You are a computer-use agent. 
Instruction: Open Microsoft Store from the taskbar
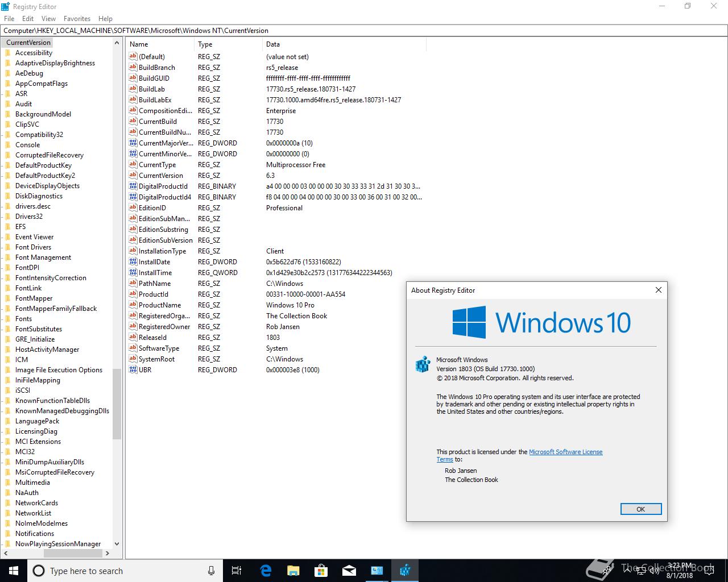321,571
